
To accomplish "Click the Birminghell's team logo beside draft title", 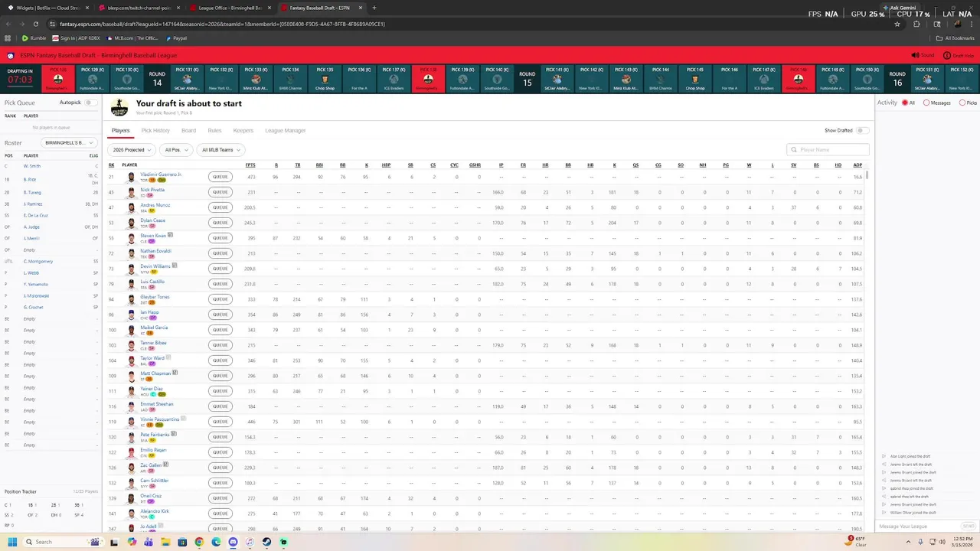I will tap(119, 106).
